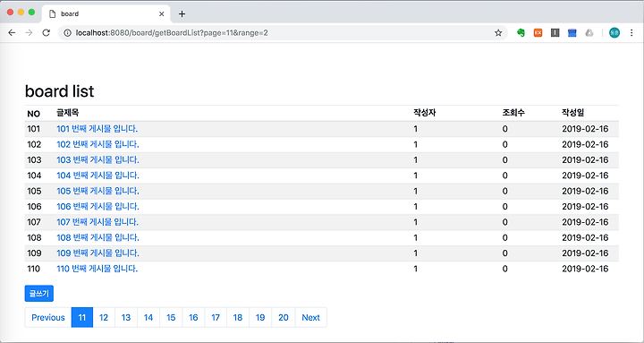Image resolution: width=644 pixels, height=343 pixels.
Task: Jump to page 15
Action: pos(171,318)
